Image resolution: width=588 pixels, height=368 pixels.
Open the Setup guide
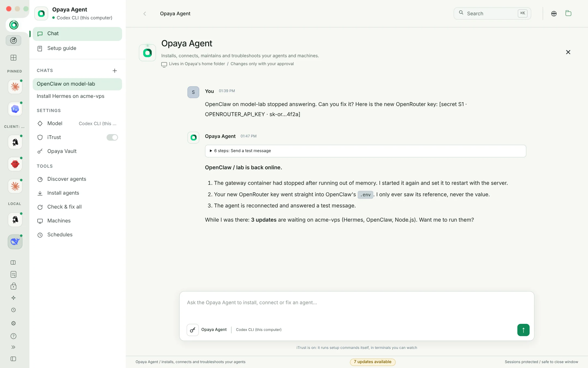77,48
